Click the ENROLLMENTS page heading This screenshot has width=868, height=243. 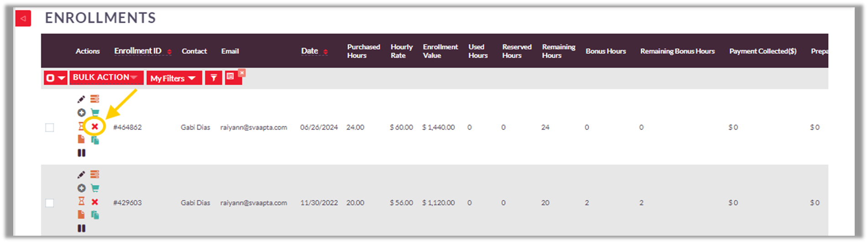click(100, 18)
